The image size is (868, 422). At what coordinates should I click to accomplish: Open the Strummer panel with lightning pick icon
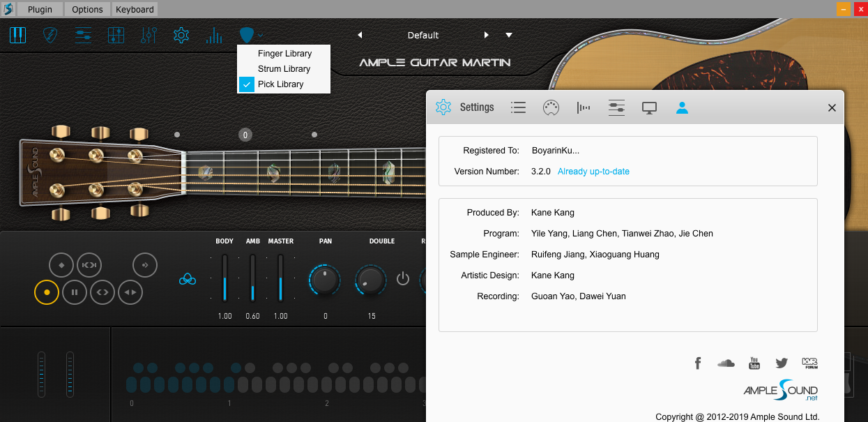pyautogui.click(x=50, y=35)
